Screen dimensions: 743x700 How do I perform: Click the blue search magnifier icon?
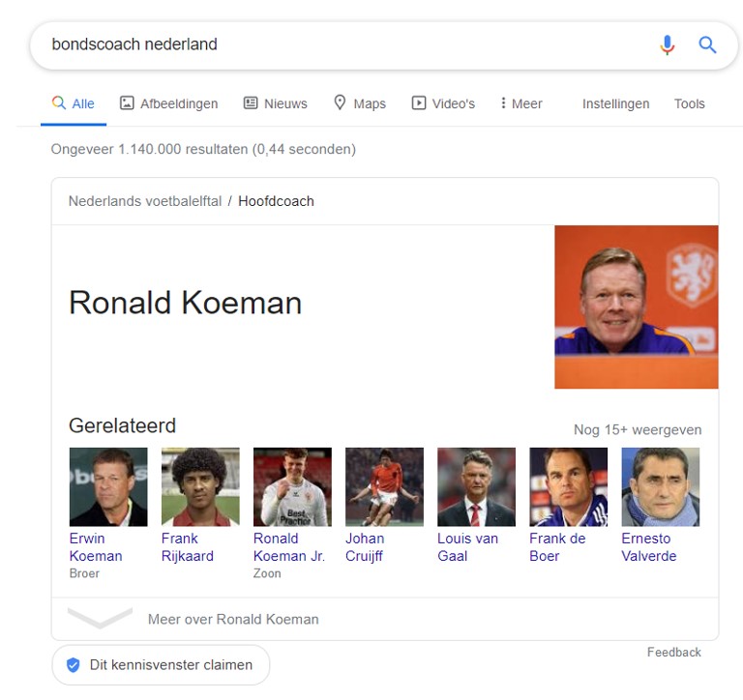pos(708,45)
